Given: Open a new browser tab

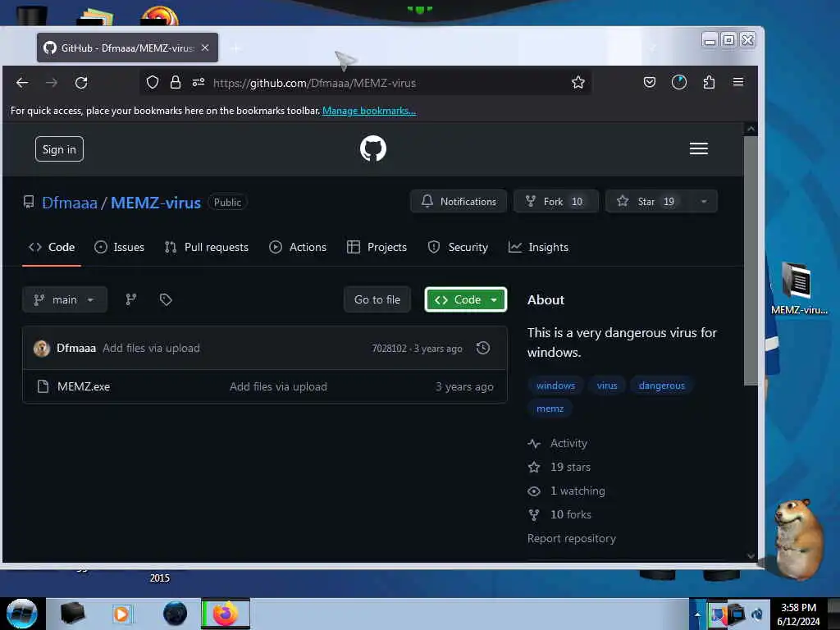Looking at the screenshot, I should pyautogui.click(x=235, y=48).
